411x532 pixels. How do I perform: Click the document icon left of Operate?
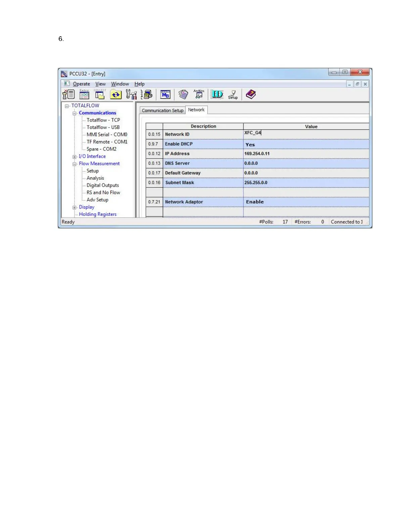pyautogui.click(x=66, y=84)
